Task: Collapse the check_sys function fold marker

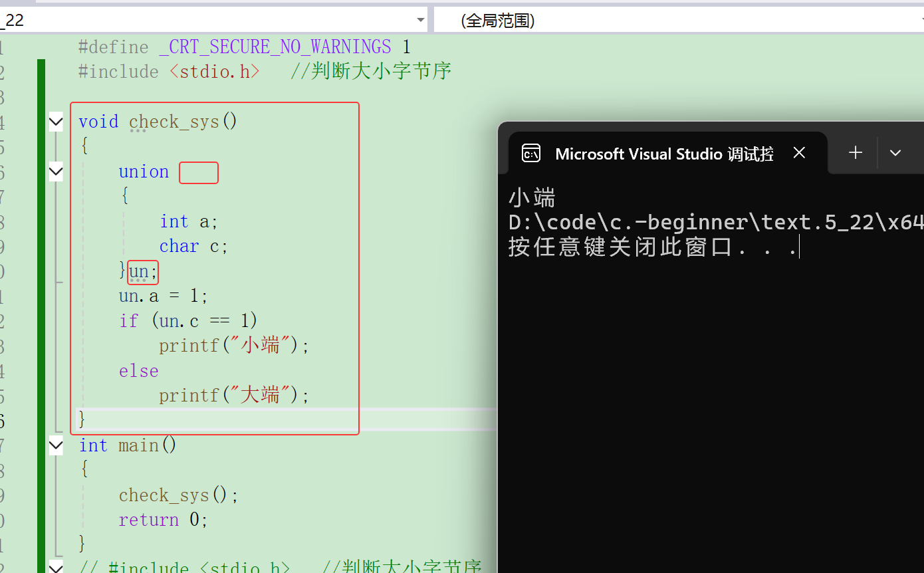Action: 56,122
